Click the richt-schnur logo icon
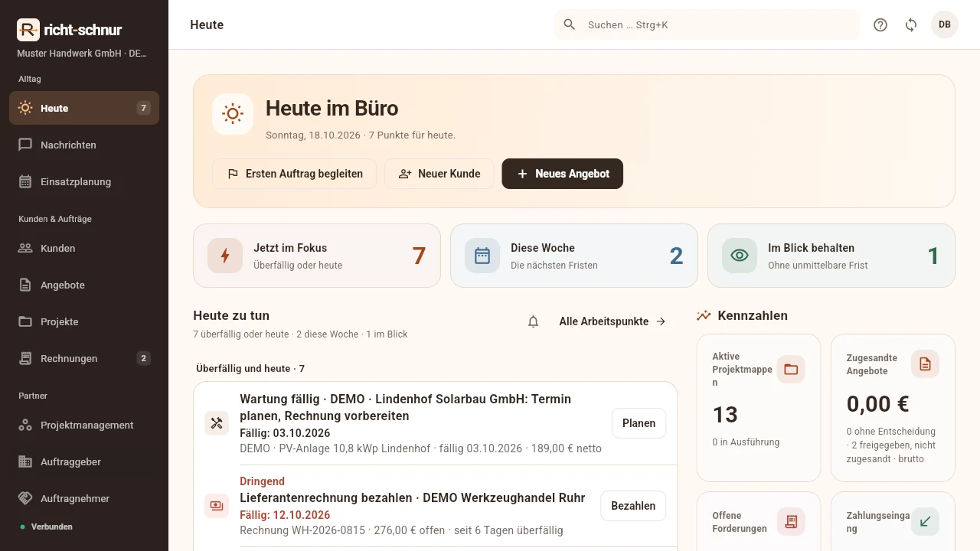This screenshot has height=551, width=980. (x=28, y=30)
